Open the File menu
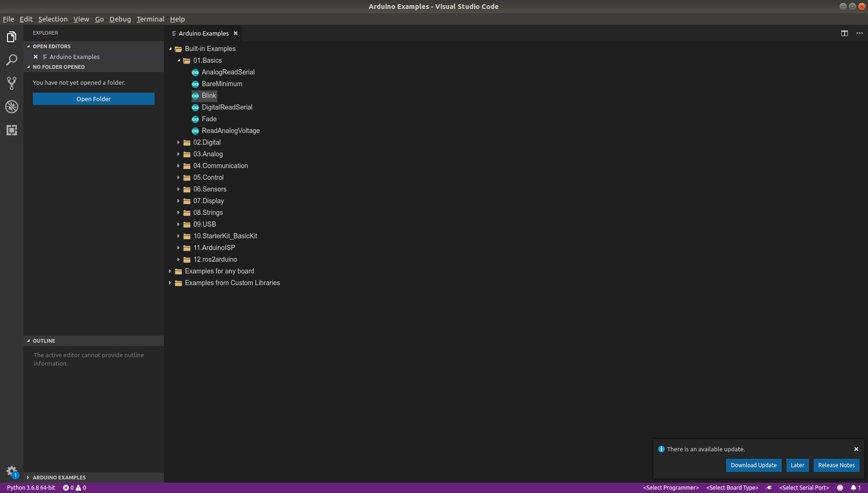 pos(8,19)
